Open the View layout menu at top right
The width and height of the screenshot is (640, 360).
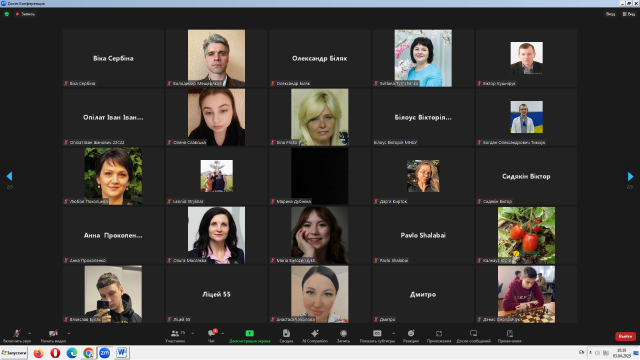(x=629, y=14)
